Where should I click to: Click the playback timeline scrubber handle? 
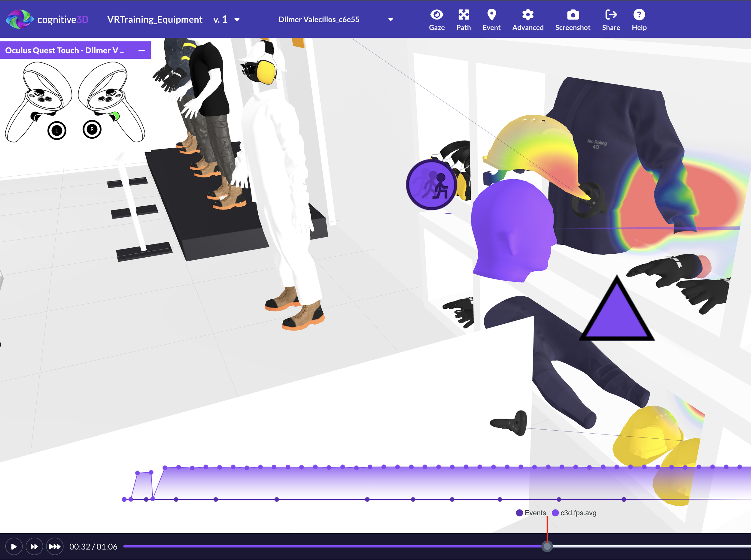coord(546,546)
